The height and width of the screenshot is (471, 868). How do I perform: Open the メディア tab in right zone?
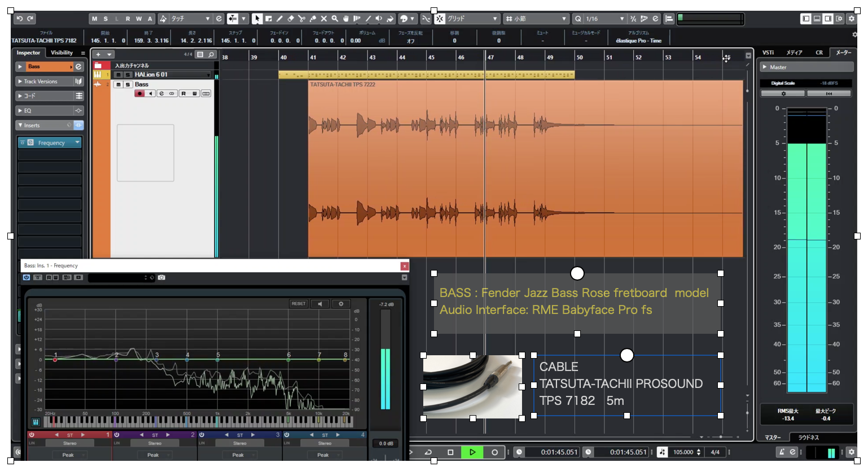(795, 53)
